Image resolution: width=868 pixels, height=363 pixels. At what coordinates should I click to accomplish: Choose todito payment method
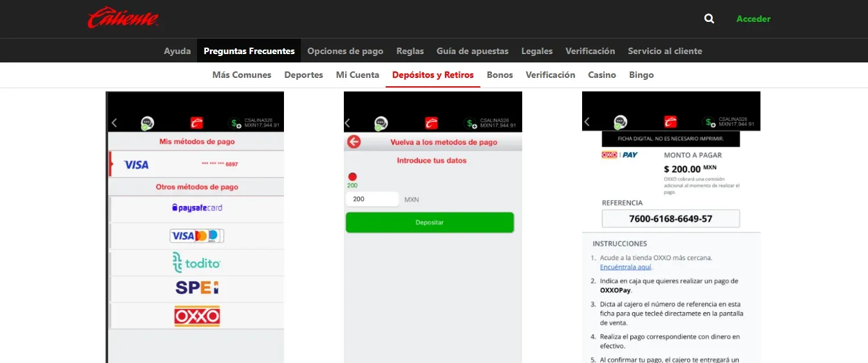pos(197,263)
